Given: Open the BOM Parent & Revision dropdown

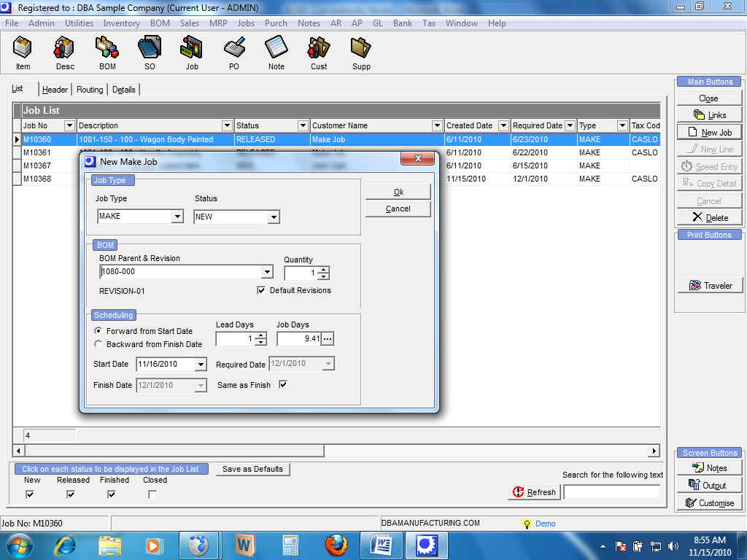Looking at the screenshot, I should click(266, 272).
